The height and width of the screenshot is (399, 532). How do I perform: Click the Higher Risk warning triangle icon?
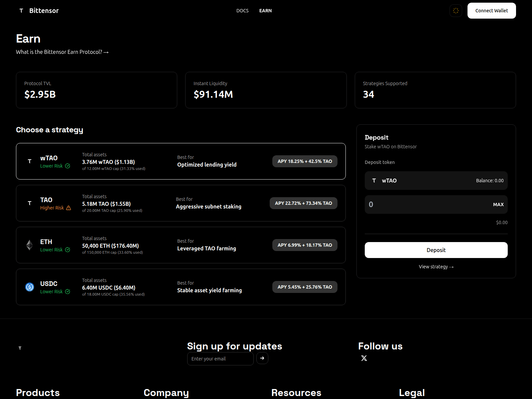68,208
